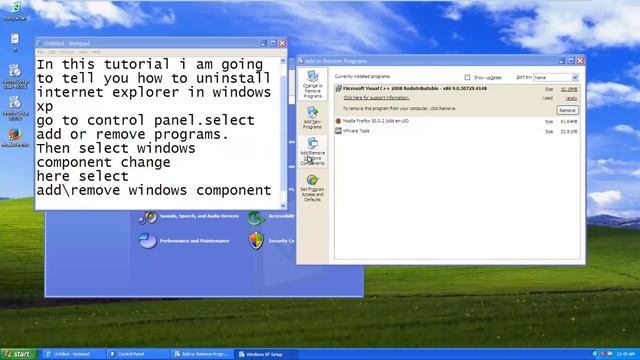Click the 'rarely' used frequency link

571,98
